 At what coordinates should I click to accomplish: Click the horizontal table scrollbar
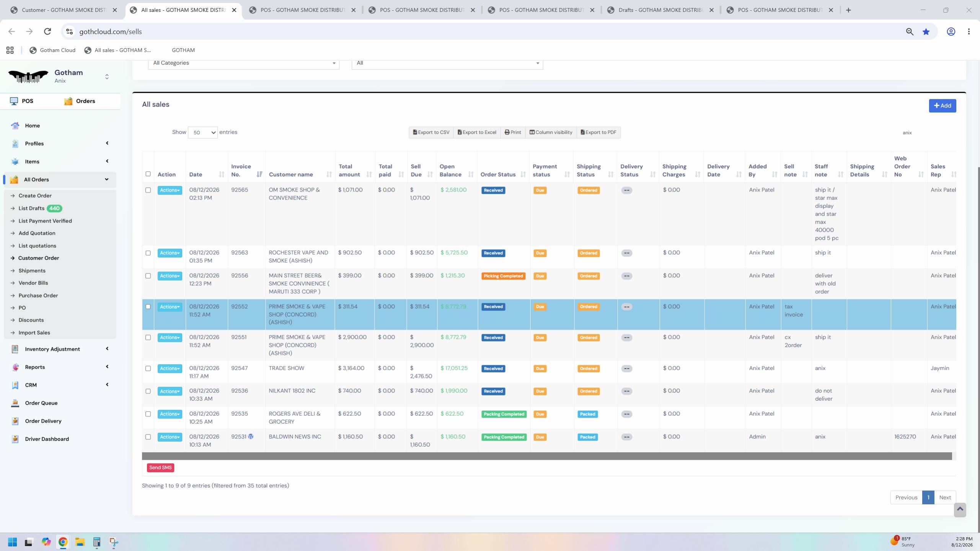pyautogui.click(x=546, y=456)
